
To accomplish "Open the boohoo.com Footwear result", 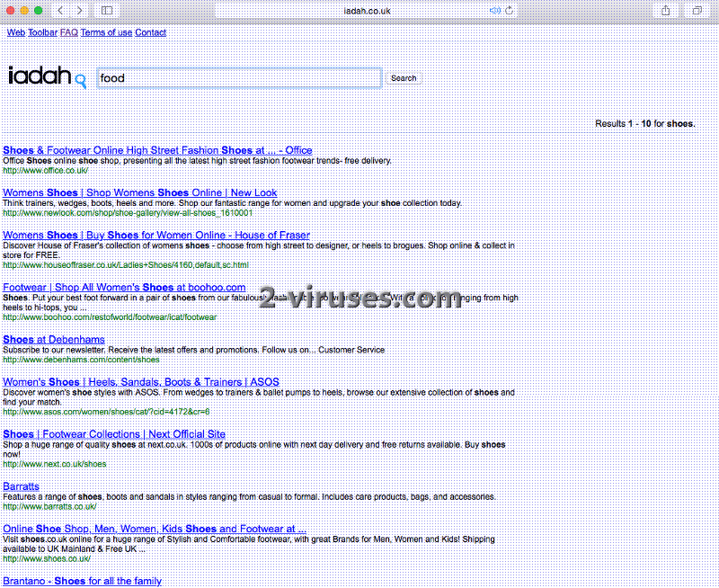I will click(124, 288).
